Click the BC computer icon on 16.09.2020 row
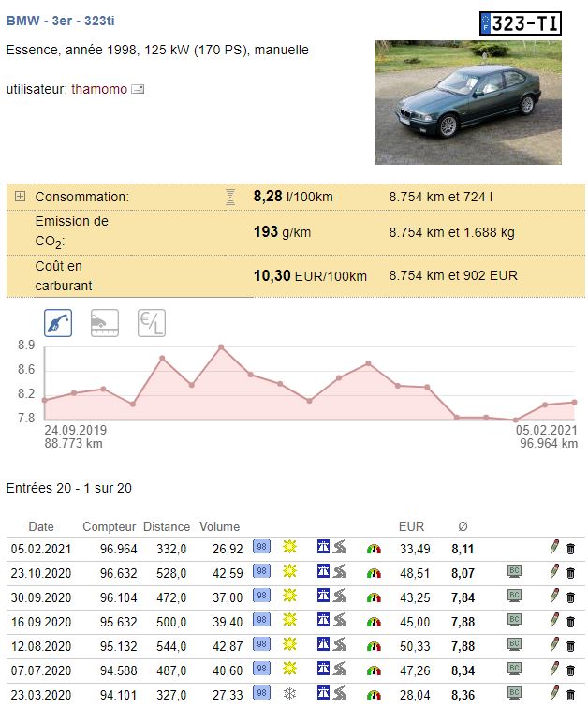The width and height of the screenshot is (588, 707). 515,621
